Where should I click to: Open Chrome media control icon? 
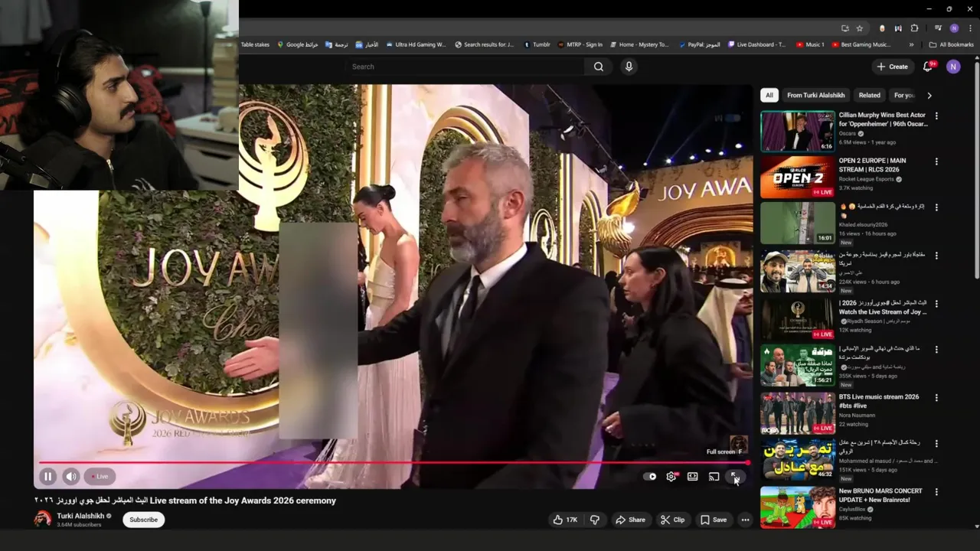[938, 28]
